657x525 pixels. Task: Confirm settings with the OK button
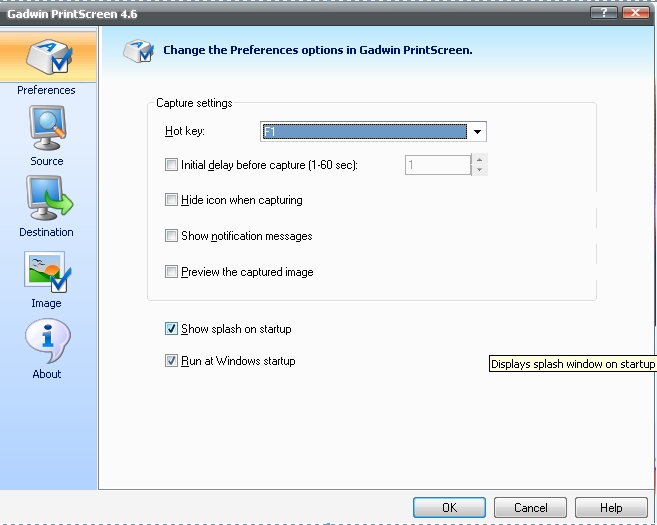449,508
